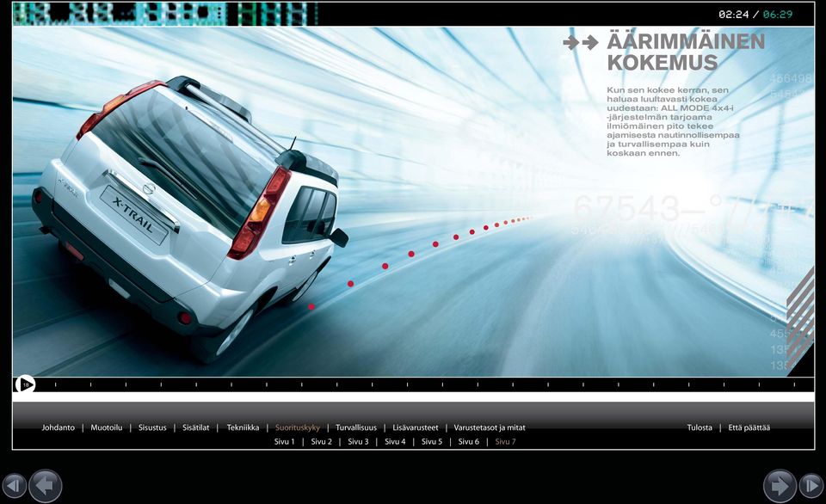826x504 pixels.
Task: Click the Että päättää exit link
Action: (x=749, y=427)
